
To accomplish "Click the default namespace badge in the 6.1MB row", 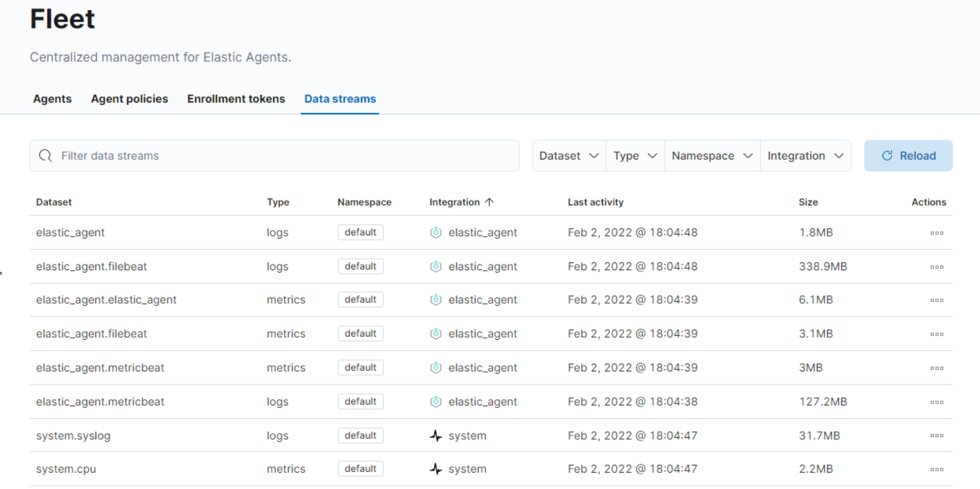I will (360, 300).
